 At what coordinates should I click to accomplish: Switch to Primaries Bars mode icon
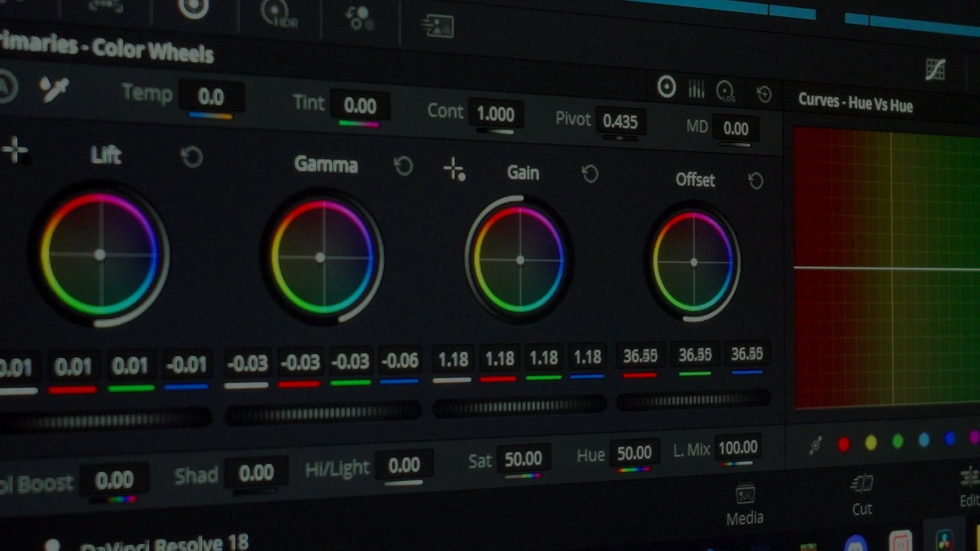696,89
